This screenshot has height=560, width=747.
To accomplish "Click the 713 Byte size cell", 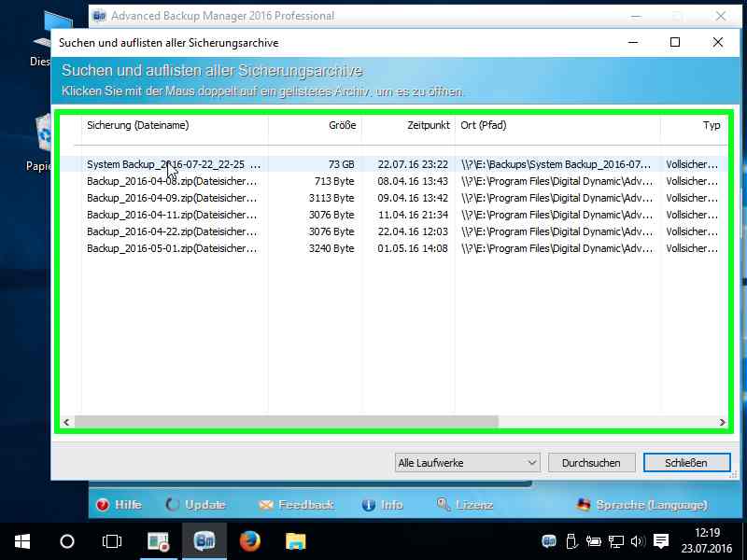I will coord(334,181).
